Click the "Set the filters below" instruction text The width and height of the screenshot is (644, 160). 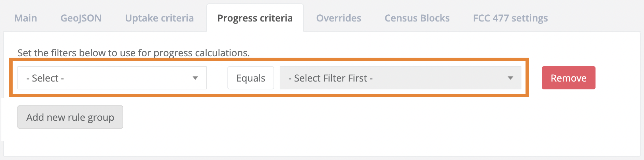click(134, 53)
